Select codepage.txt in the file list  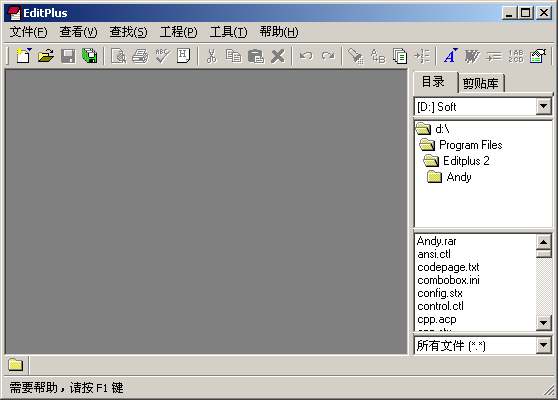tap(448, 267)
